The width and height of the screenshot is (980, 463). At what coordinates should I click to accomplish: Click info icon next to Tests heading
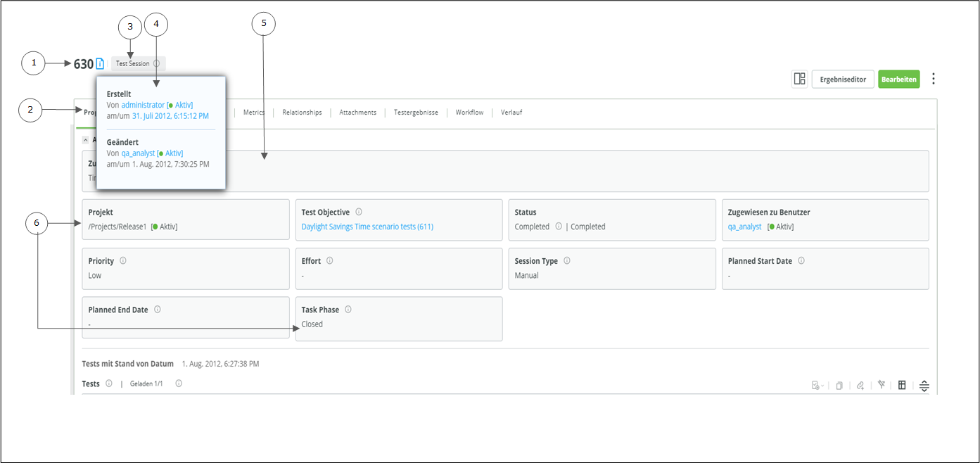[x=108, y=383]
